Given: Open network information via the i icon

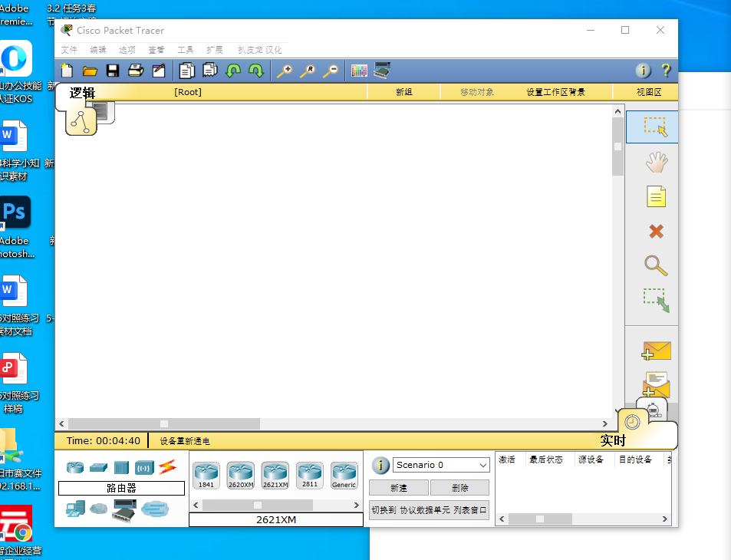Looking at the screenshot, I should [644, 71].
